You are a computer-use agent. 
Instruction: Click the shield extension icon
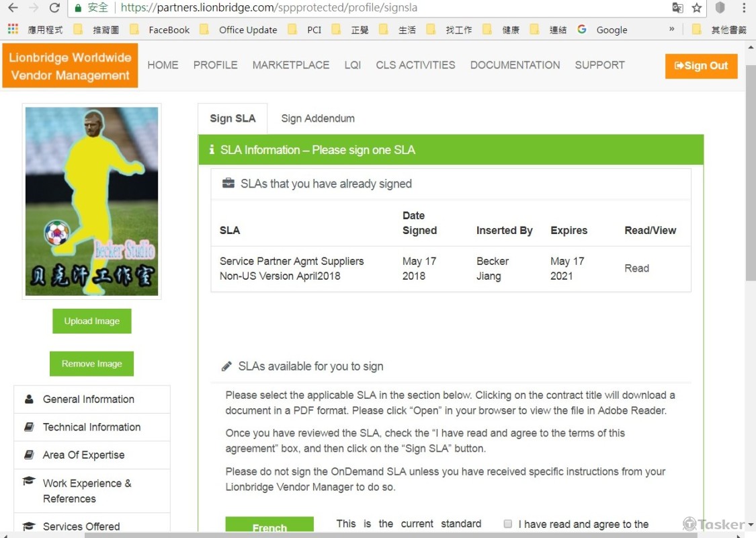tap(720, 8)
